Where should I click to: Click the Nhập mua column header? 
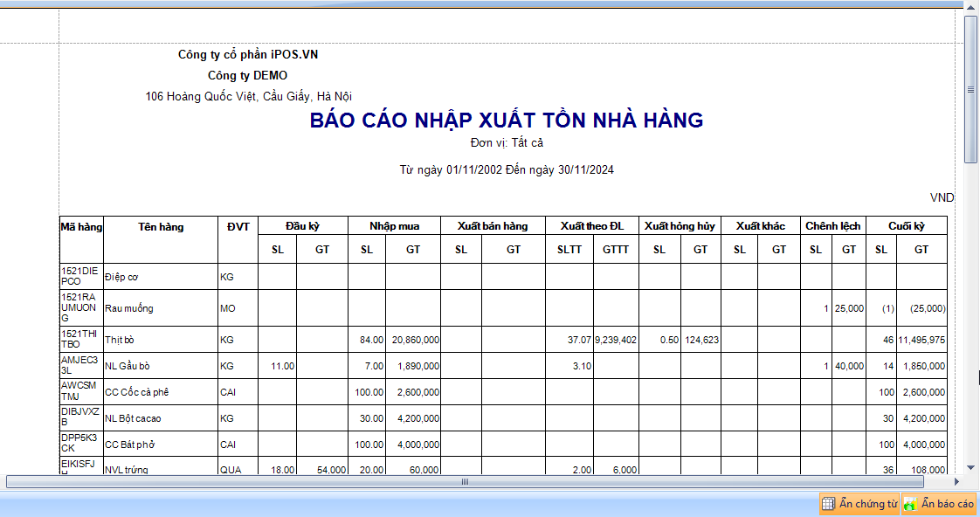click(394, 226)
